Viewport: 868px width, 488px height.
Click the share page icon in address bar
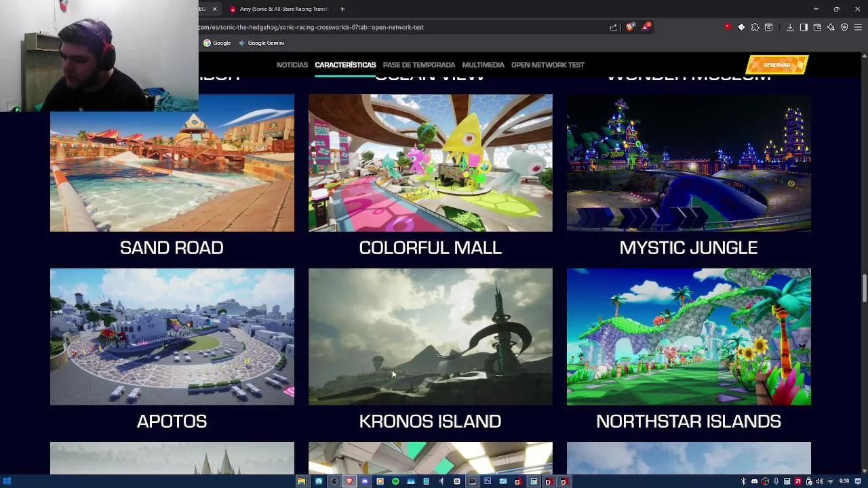click(x=613, y=27)
